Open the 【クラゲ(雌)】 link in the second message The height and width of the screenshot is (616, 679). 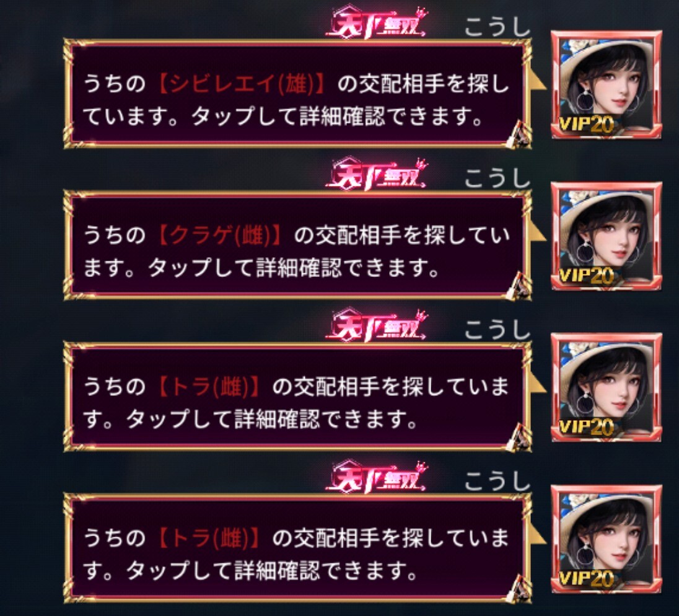[220, 235]
